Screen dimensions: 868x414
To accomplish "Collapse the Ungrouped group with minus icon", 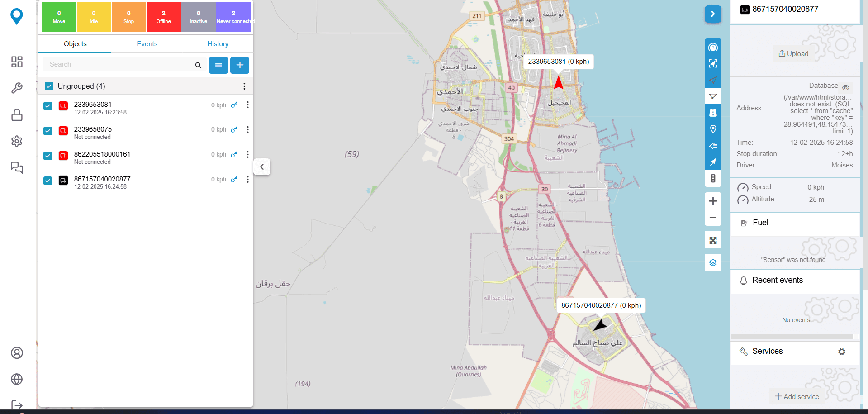I will (233, 86).
